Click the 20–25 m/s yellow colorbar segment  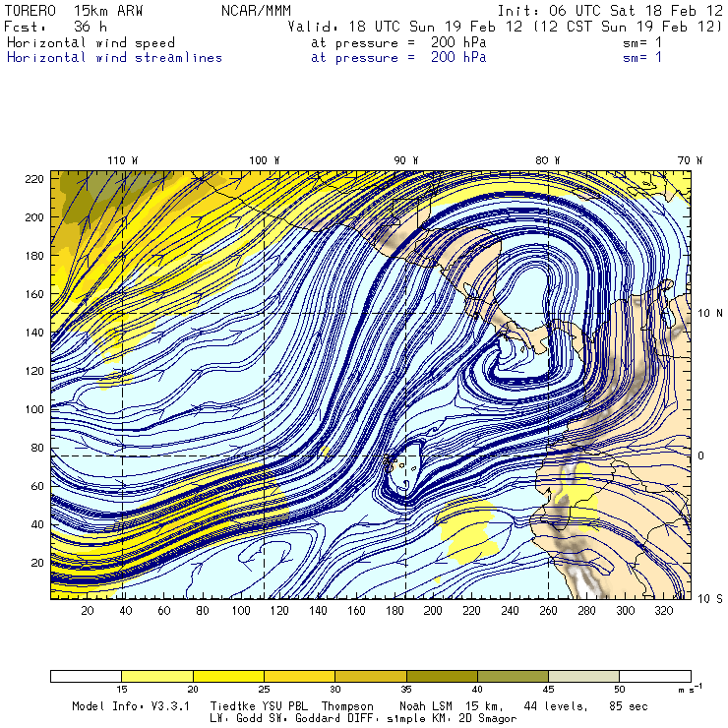pyautogui.click(x=228, y=676)
